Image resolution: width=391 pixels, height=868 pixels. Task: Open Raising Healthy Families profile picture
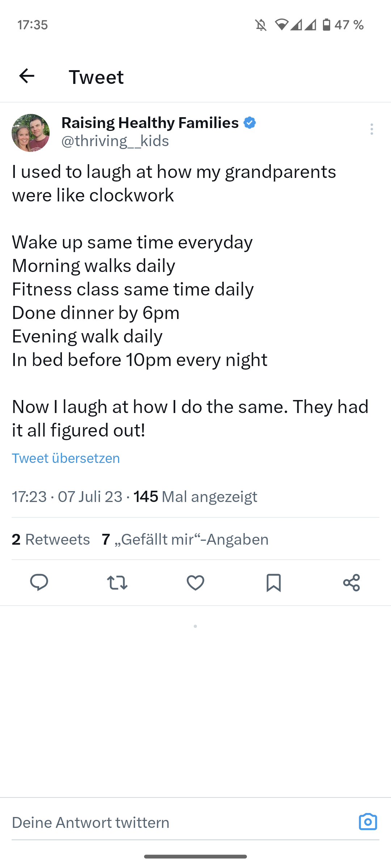31,133
